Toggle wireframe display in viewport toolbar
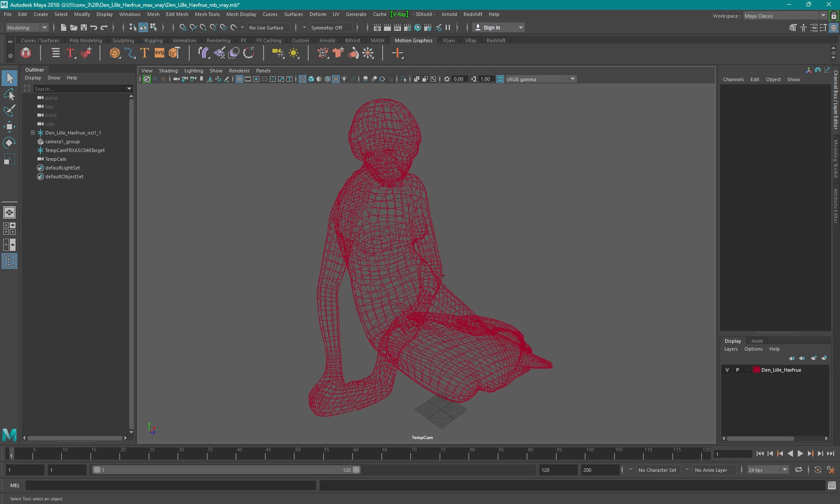 [302, 79]
